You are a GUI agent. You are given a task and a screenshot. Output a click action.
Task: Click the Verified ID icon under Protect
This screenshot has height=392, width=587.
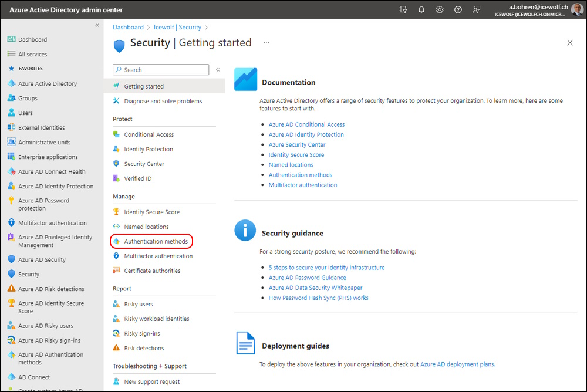coord(116,178)
